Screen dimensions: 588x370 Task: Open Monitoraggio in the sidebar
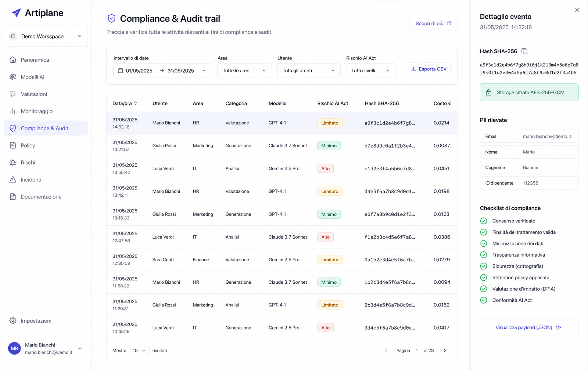click(x=46, y=111)
